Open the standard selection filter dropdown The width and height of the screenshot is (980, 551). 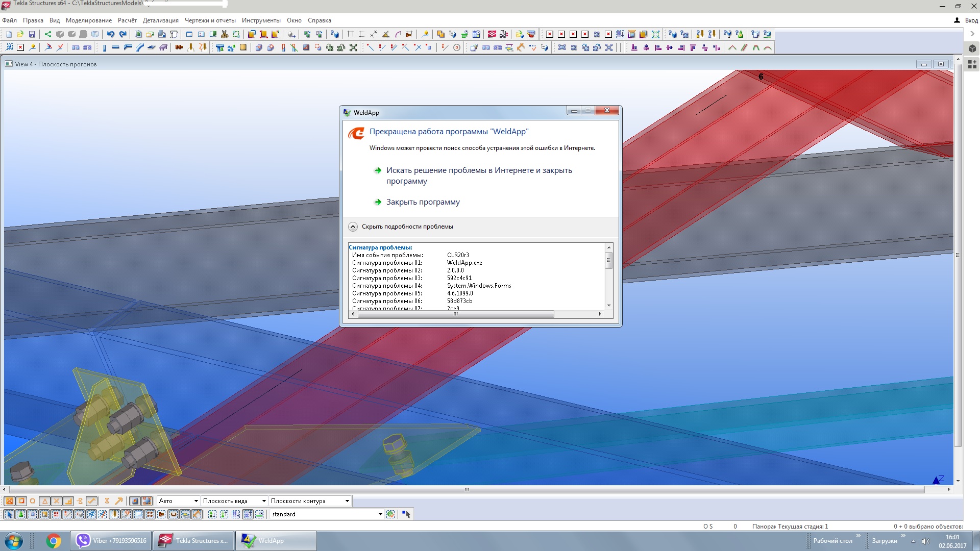coord(380,514)
